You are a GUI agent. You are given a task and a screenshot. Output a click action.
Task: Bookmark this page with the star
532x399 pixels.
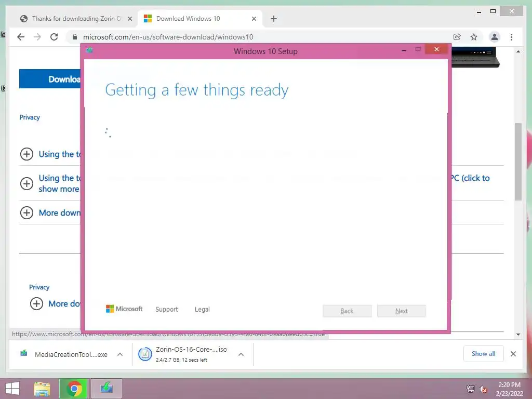click(474, 37)
